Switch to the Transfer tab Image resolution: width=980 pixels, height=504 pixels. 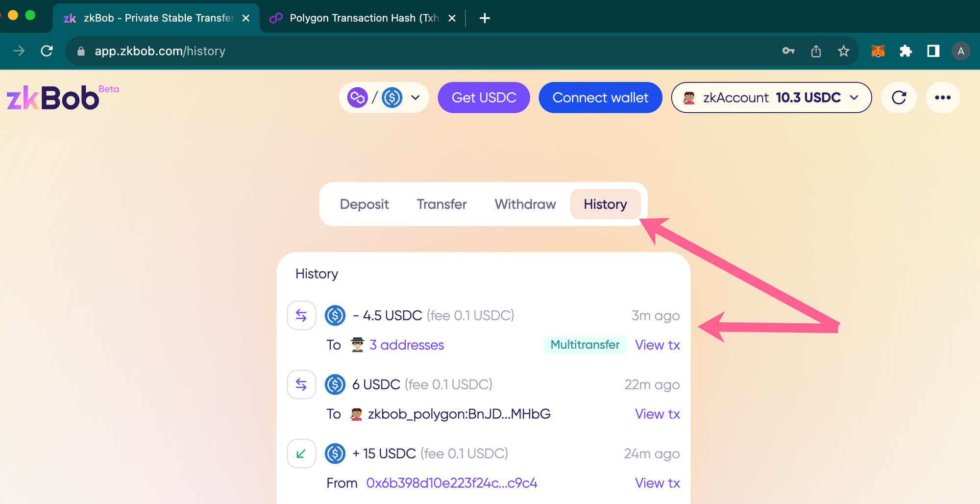pos(441,204)
